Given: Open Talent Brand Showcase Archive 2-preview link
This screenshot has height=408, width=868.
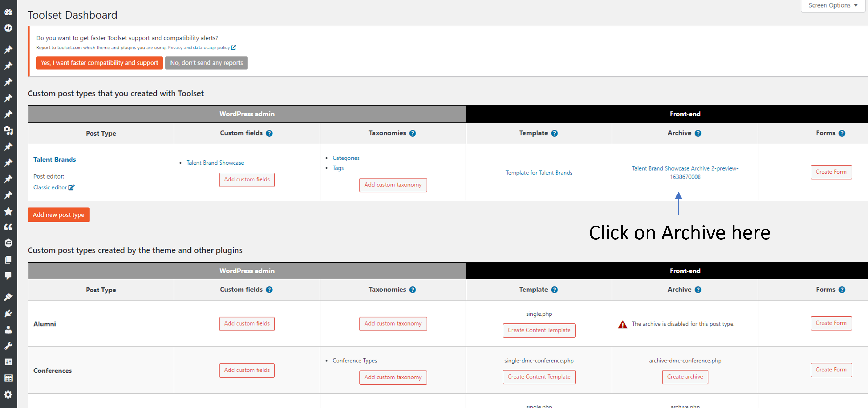Looking at the screenshot, I should 685,173.
